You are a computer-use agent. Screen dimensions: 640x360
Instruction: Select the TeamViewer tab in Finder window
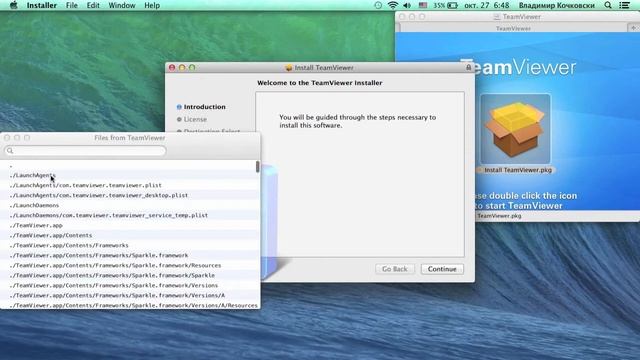(x=513, y=28)
